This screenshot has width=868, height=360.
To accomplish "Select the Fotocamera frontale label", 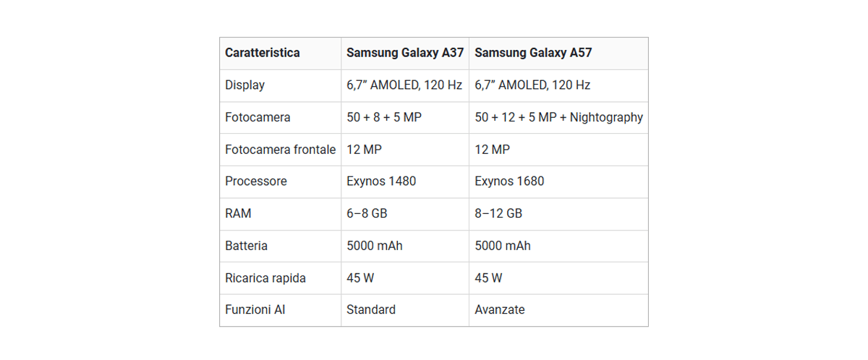I will [281, 150].
